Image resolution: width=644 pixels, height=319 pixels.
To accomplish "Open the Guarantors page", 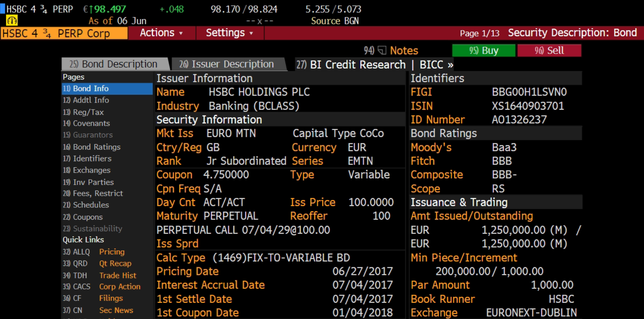I will point(107,135).
